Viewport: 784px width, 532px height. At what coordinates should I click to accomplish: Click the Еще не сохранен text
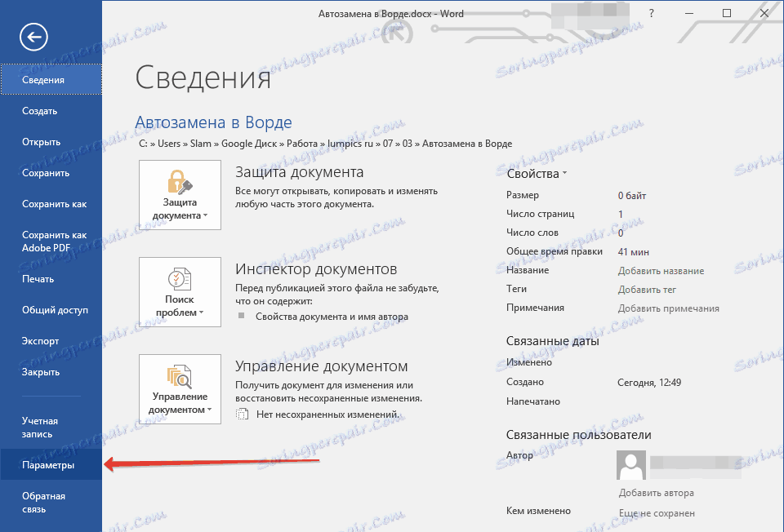[657, 513]
